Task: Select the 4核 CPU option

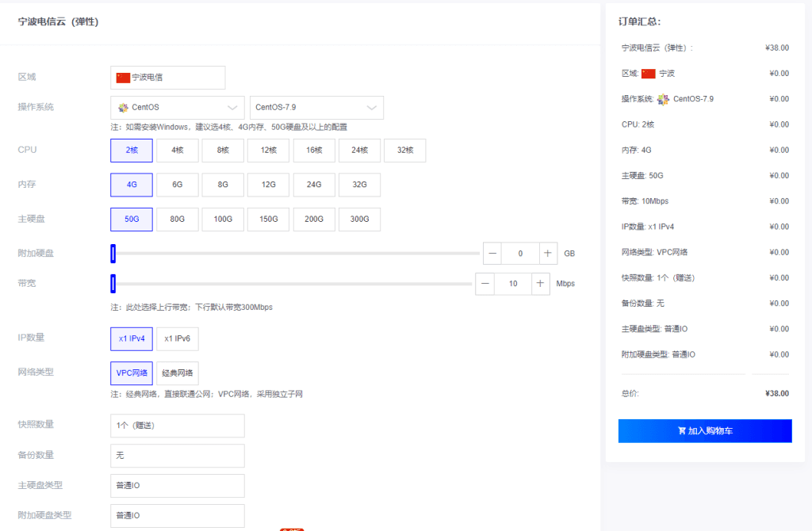Action: (177, 151)
